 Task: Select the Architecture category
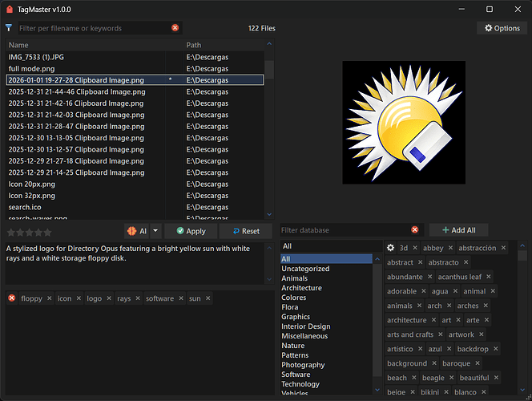pyautogui.click(x=301, y=288)
